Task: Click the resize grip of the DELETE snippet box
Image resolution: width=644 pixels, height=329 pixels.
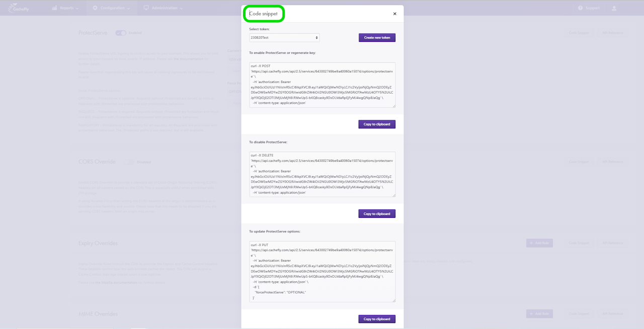Action: click(x=393, y=195)
